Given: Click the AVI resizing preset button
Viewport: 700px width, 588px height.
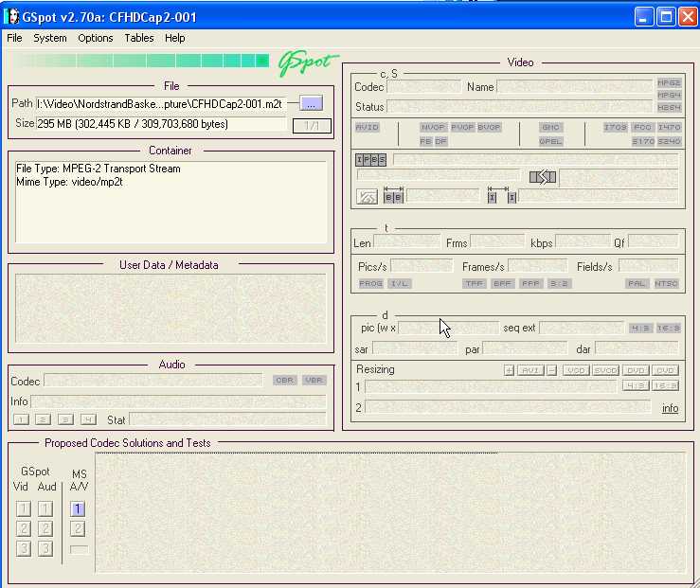Looking at the screenshot, I should (x=530, y=370).
